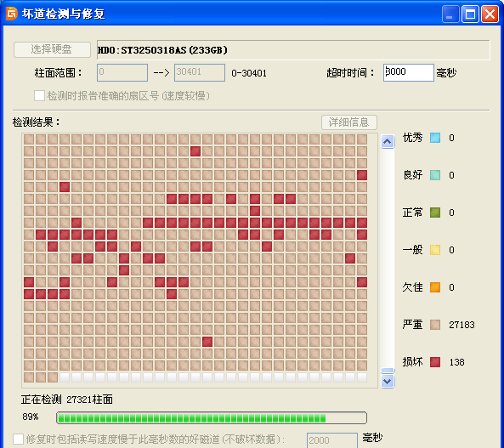Click the scrollbar thumb above the down arrow
Image resolution: width=504 pixels, height=448 pixels.
pos(388,371)
